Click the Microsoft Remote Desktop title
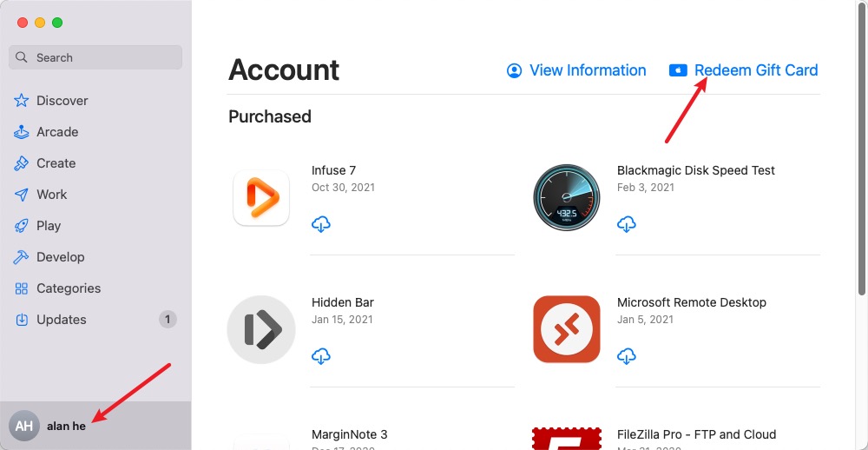 pyautogui.click(x=692, y=302)
